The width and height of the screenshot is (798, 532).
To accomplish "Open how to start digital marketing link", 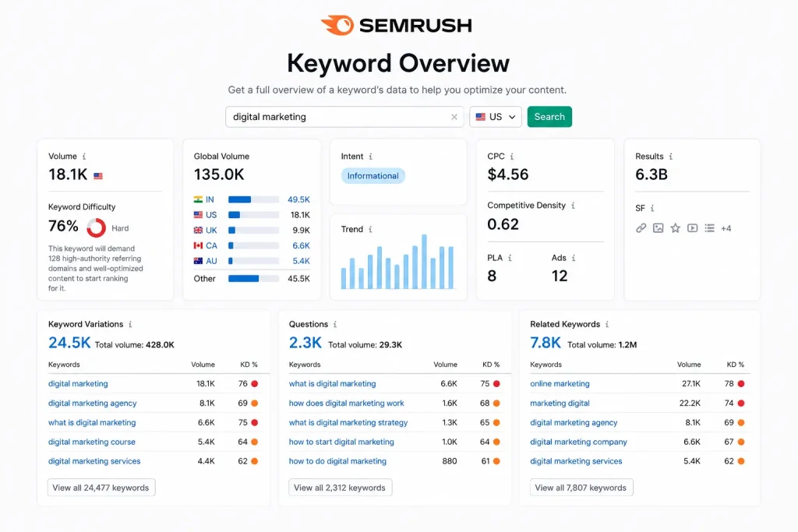I will pyautogui.click(x=341, y=442).
